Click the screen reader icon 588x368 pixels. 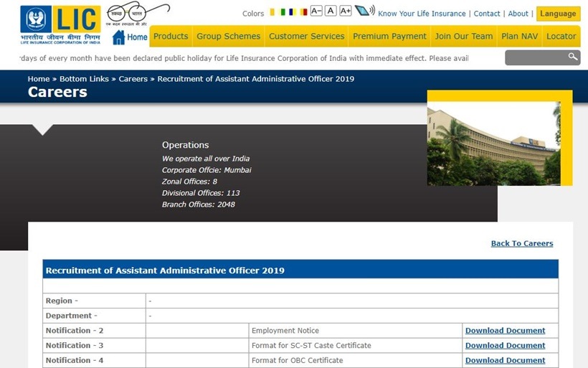(x=364, y=11)
